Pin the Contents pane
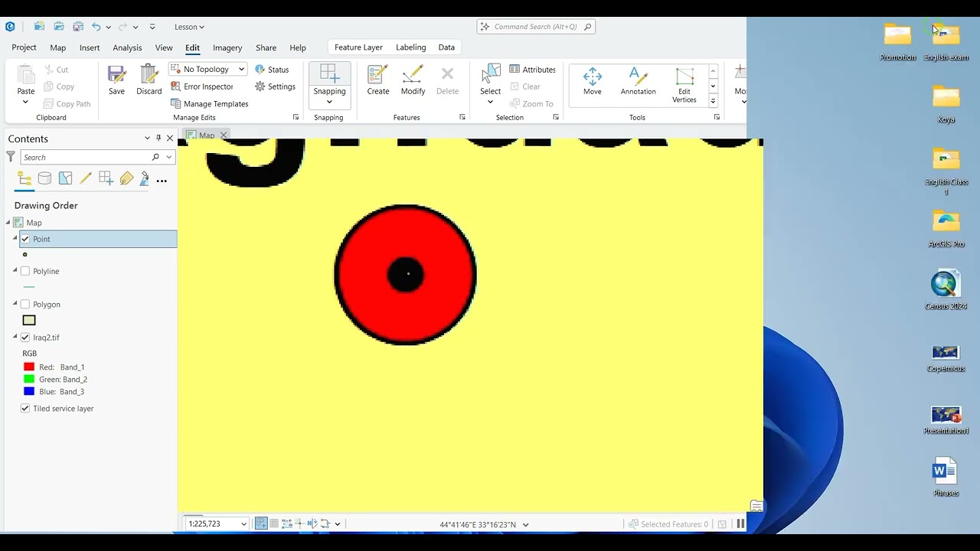This screenshot has height=551, width=980. pos(158,139)
